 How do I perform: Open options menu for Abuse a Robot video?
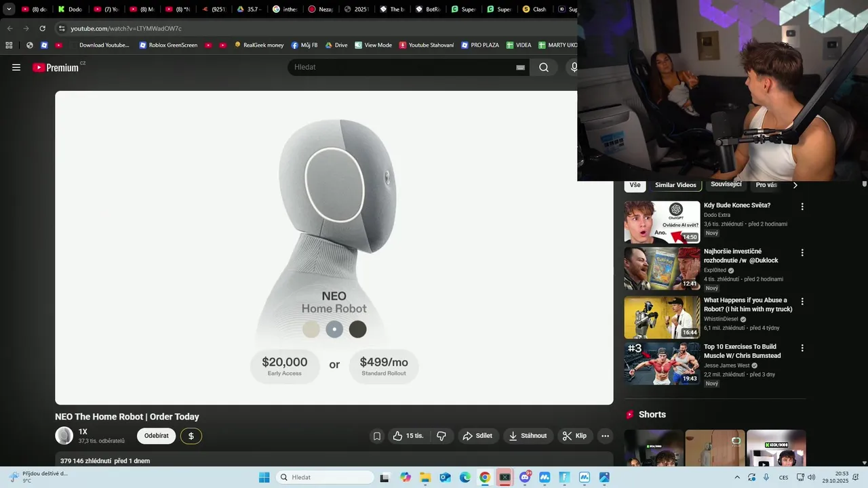[x=802, y=302]
